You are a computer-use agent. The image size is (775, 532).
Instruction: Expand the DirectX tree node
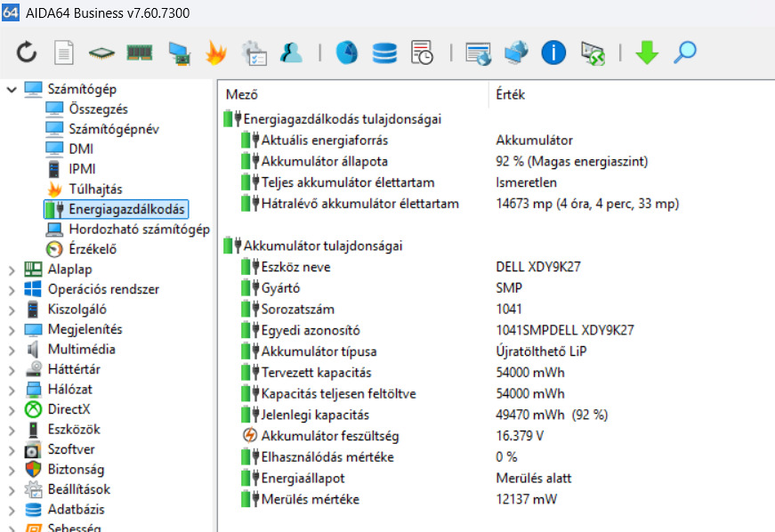click(x=12, y=410)
